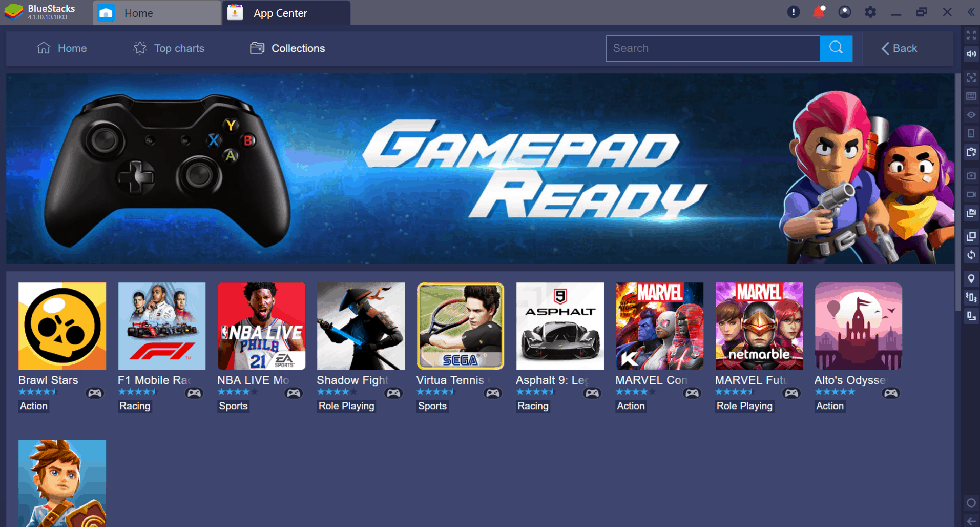Click gamepad icon for Shadow Fight
Screen dimensions: 980x527
(393, 393)
